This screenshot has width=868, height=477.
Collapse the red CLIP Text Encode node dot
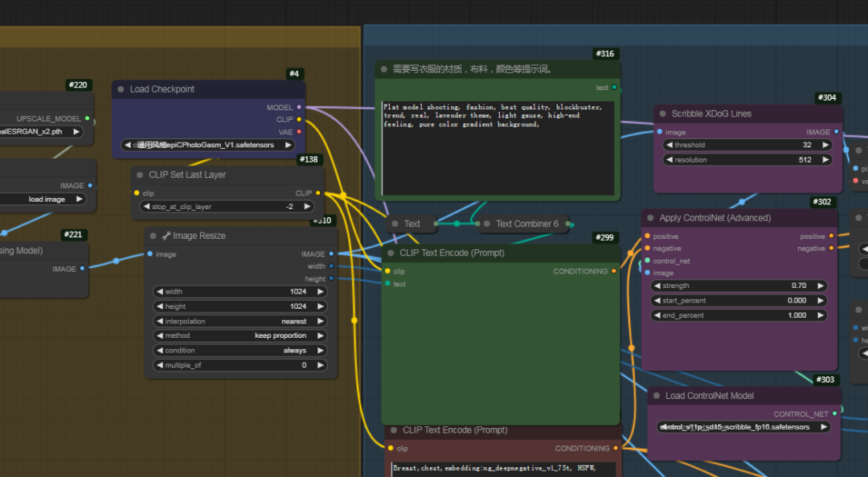(394, 430)
